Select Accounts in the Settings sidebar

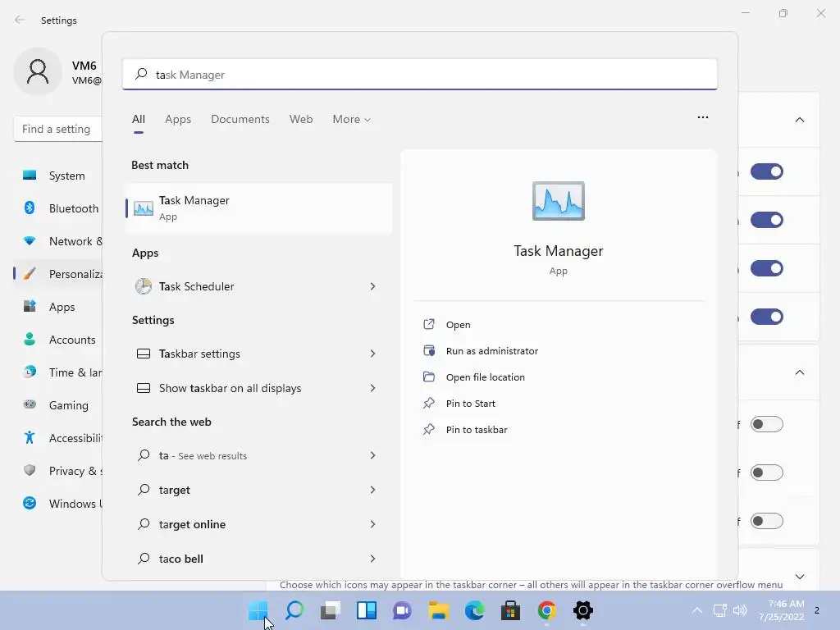(x=59, y=340)
